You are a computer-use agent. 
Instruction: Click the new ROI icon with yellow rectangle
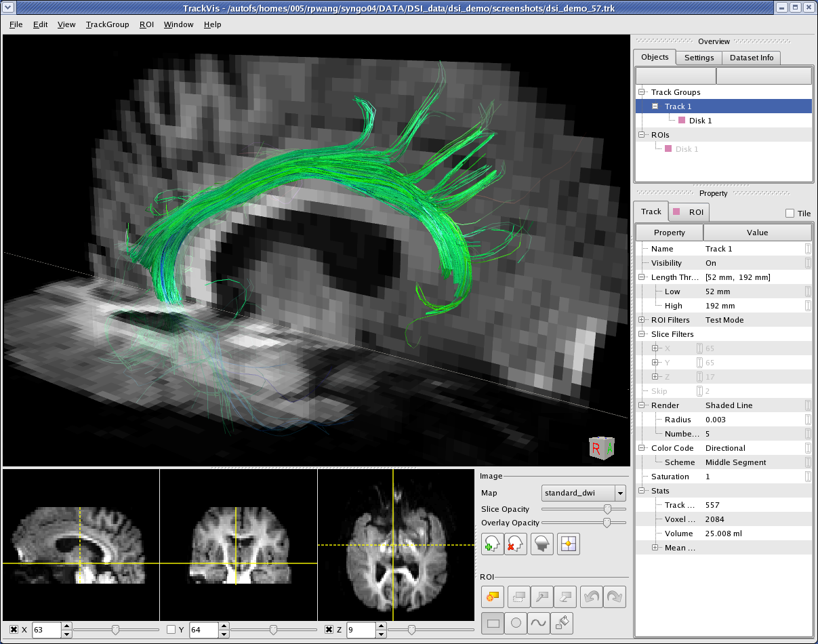493,597
